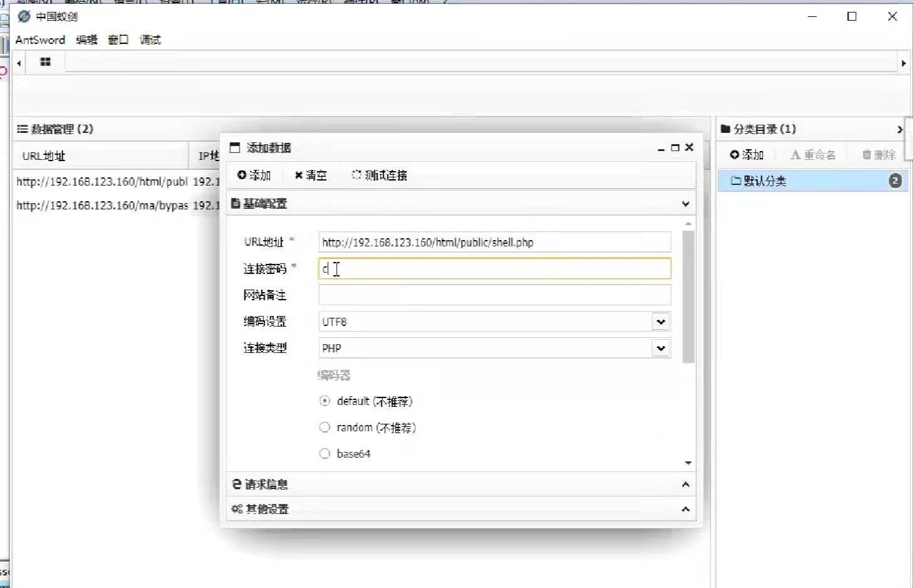913x588 pixels.
Task: Minimize the 添加数据 dialog
Action: tap(661, 148)
